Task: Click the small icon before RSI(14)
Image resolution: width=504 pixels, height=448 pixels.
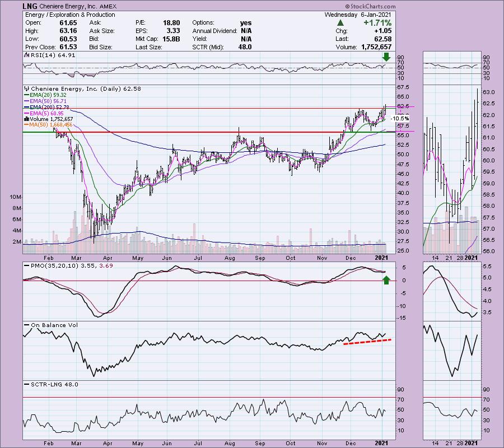Action: (x=26, y=55)
